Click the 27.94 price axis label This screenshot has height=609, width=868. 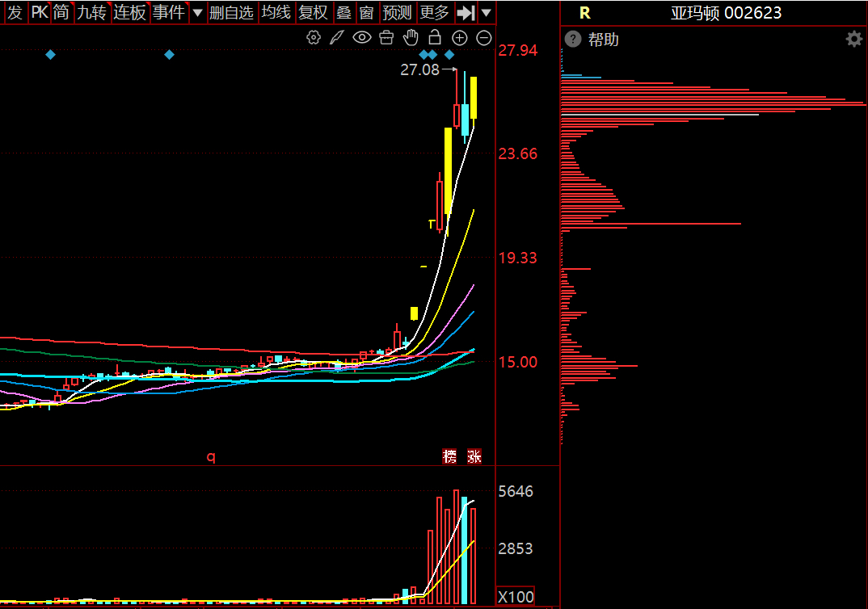click(517, 50)
